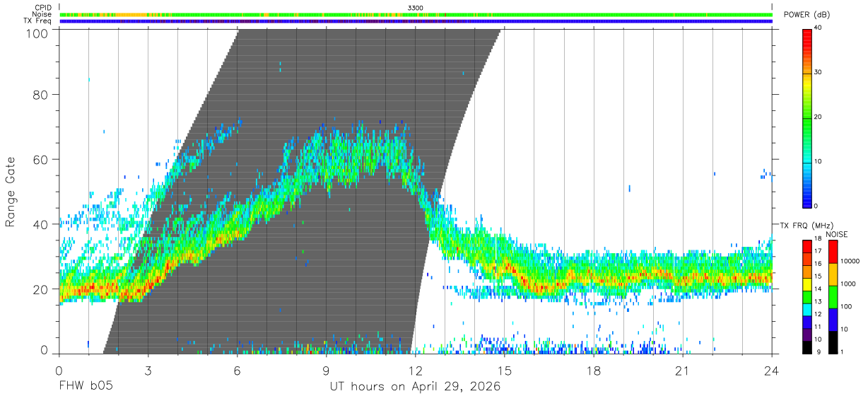Select the TX Freq blue strip

click(x=416, y=21)
